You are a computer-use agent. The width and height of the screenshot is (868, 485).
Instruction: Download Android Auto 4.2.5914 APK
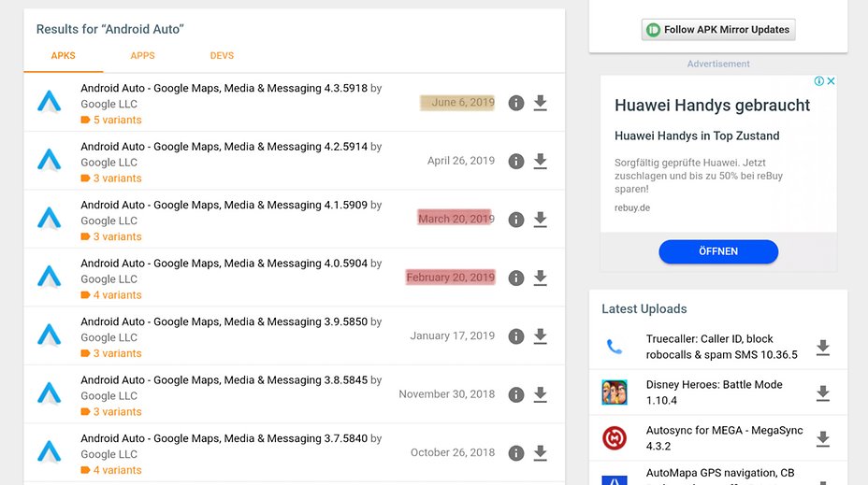click(541, 161)
